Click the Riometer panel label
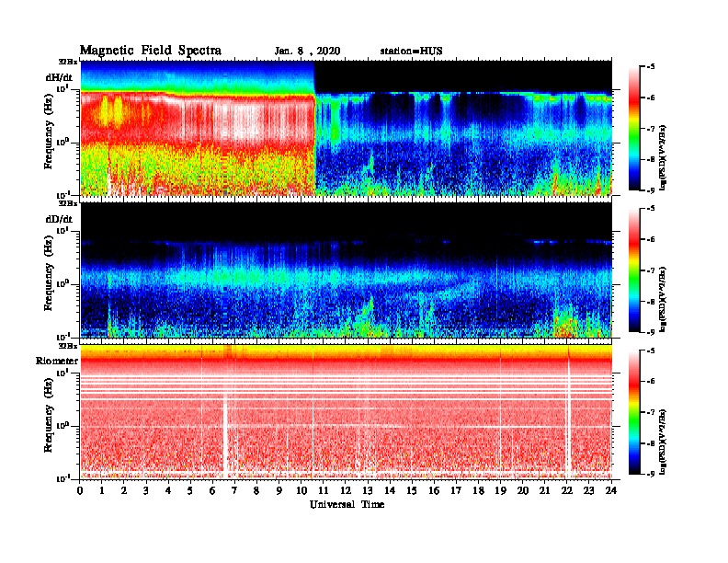 (x=57, y=361)
